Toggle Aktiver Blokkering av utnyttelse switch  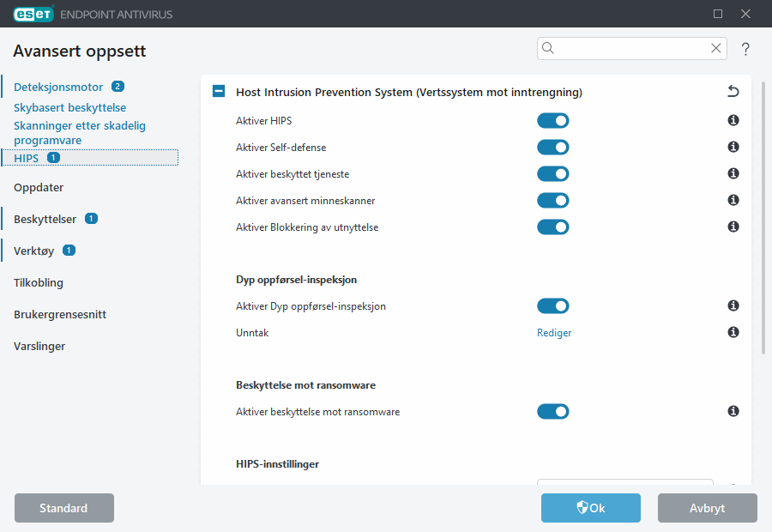pyautogui.click(x=553, y=227)
